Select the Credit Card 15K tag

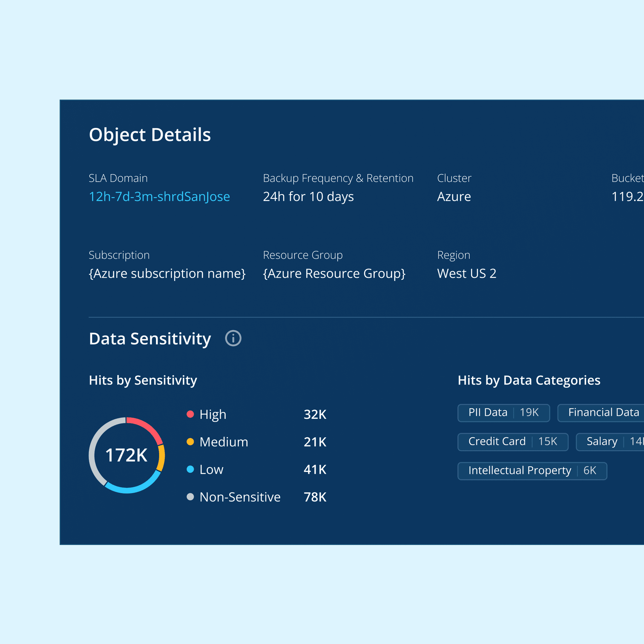pyautogui.click(x=513, y=442)
